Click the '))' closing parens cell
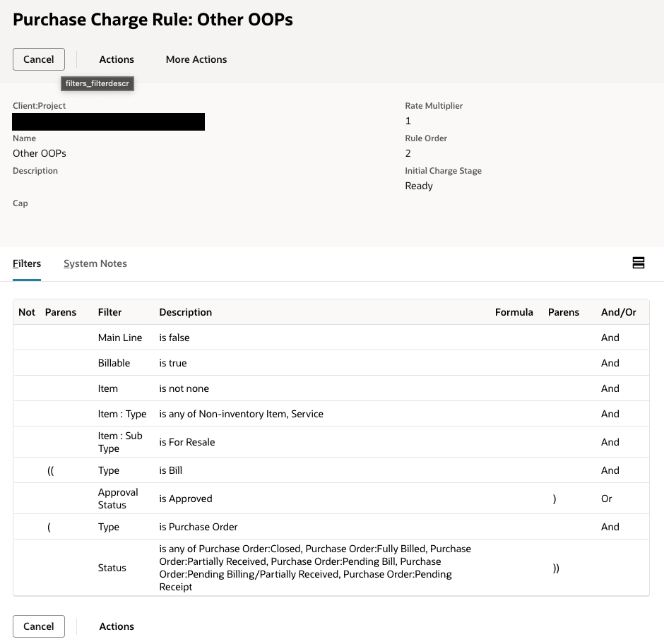This screenshot has height=644, width=664. point(556,568)
